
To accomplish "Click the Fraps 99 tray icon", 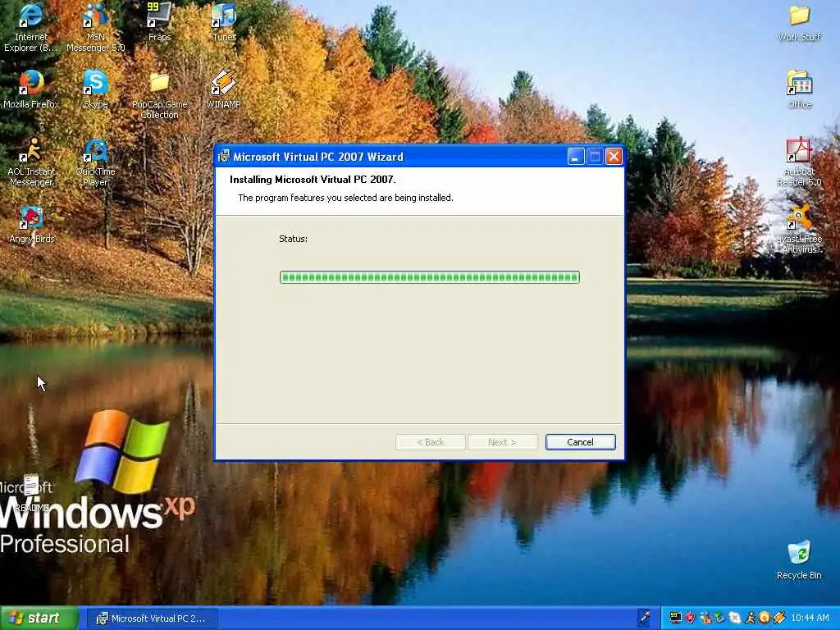I will (x=676, y=618).
